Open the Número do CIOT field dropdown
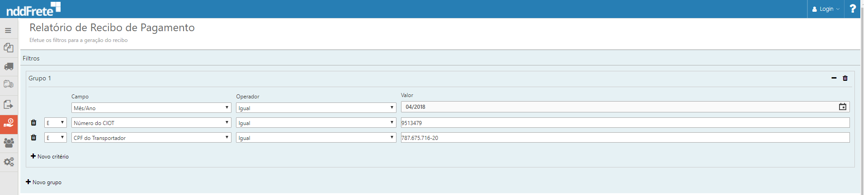 (151, 123)
